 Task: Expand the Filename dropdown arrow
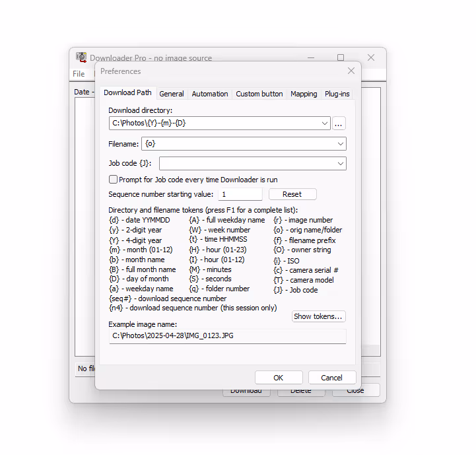(341, 144)
